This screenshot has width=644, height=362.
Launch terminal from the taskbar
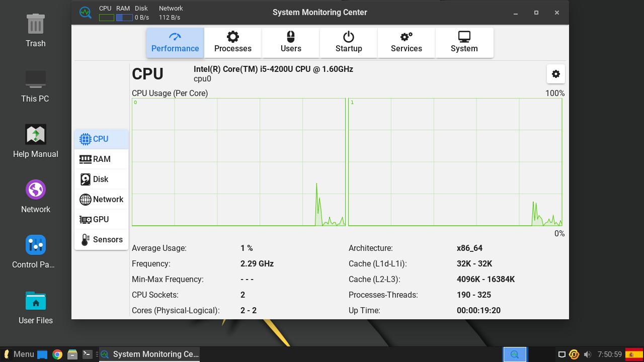tap(87, 354)
